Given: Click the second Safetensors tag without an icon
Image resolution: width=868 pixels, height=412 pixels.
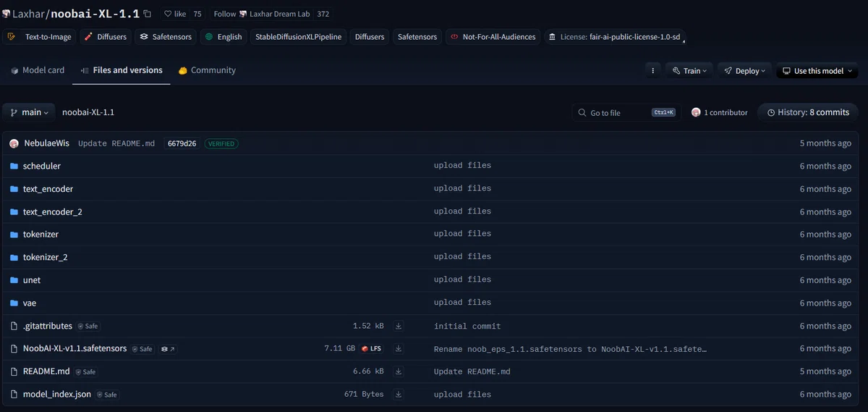Looking at the screenshot, I should (x=417, y=36).
